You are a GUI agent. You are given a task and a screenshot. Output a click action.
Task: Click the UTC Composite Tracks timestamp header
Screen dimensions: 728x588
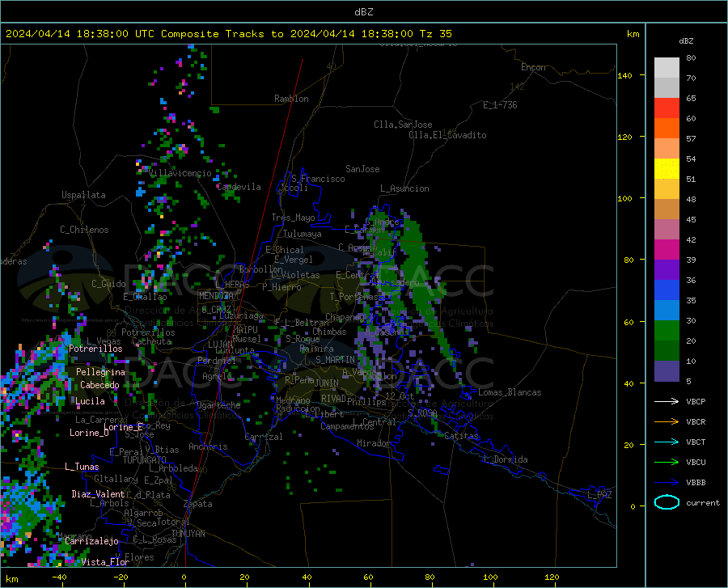(228, 34)
